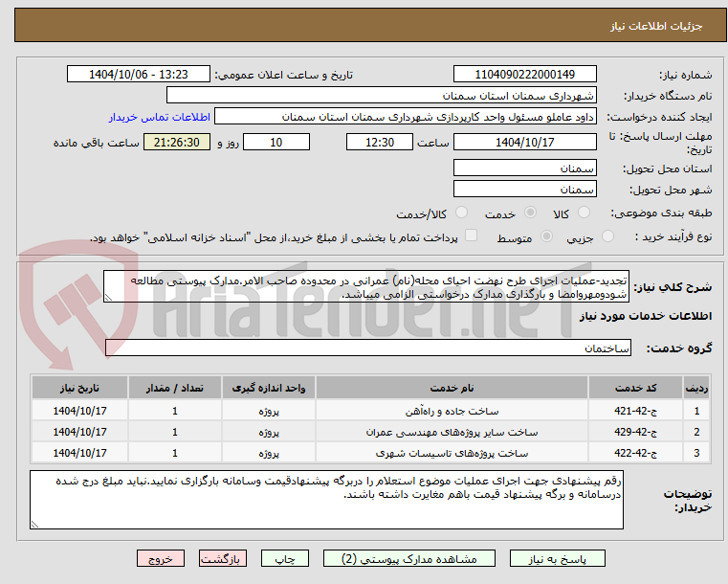Select the متوسط purchase type radio
The height and width of the screenshot is (584, 728).
(546, 236)
